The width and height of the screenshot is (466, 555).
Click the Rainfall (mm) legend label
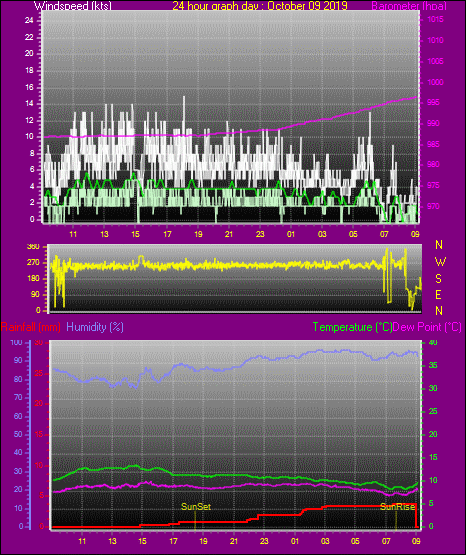point(30,327)
